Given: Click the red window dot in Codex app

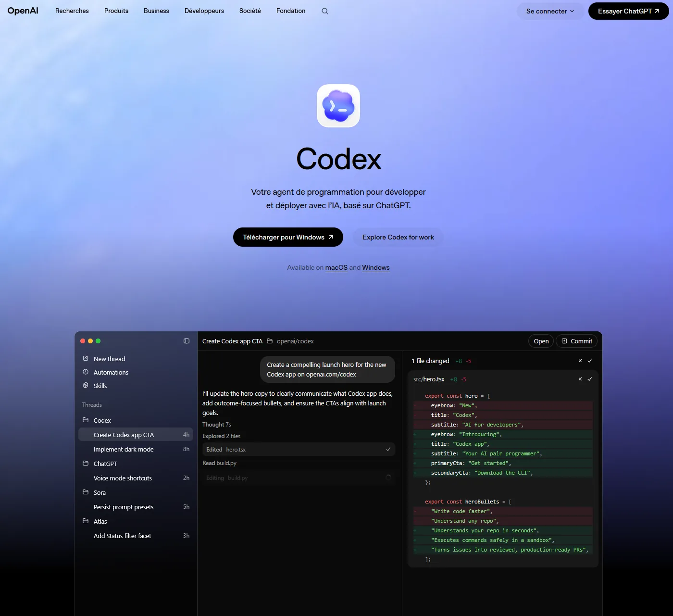Looking at the screenshot, I should pos(83,341).
